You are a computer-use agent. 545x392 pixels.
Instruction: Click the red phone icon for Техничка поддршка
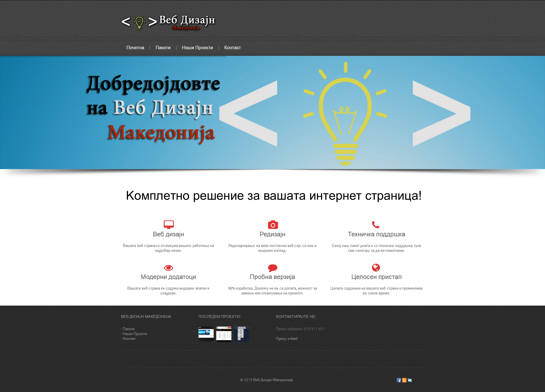pyautogui.click(x=375, y=225)
